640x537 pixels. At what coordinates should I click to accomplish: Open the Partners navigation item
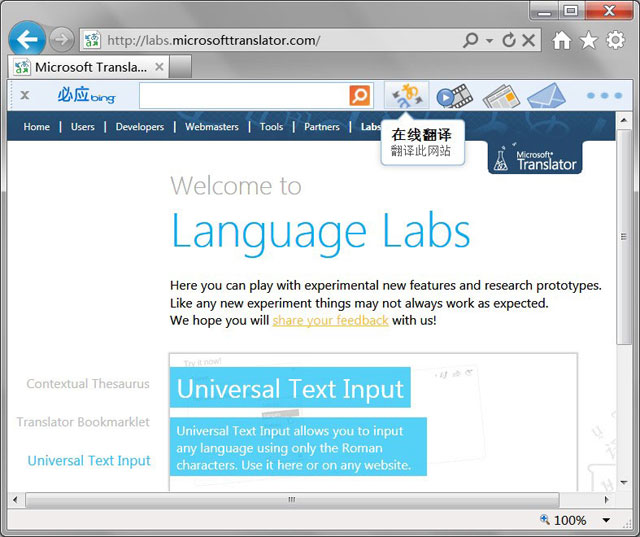[322, 127]
